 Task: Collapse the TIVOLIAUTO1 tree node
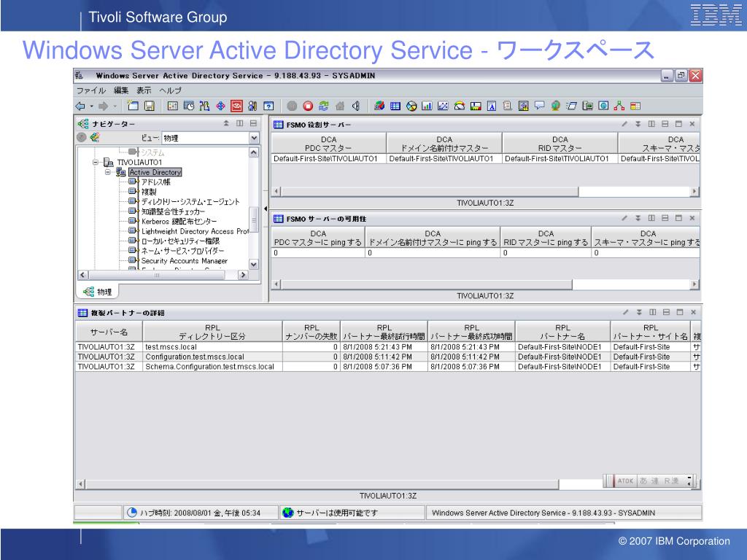tap(96, 163)
